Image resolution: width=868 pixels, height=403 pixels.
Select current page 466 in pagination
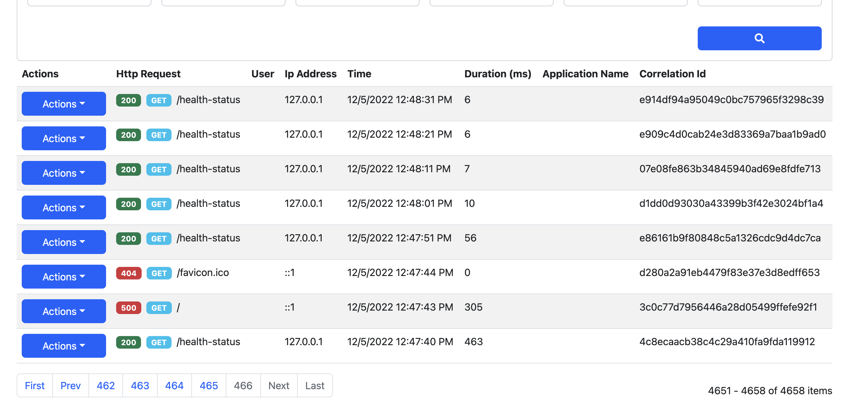tap(243, 385)
